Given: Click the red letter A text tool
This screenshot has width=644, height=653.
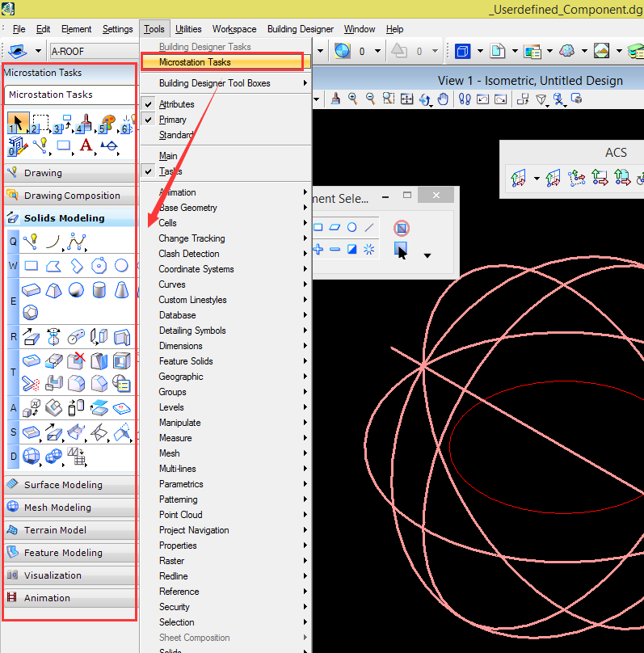Looking at the screenshot, I should [86, 145].
